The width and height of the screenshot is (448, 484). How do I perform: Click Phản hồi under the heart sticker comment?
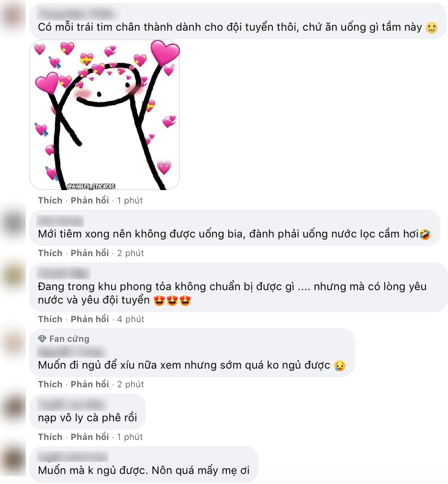tap(90, 201)
